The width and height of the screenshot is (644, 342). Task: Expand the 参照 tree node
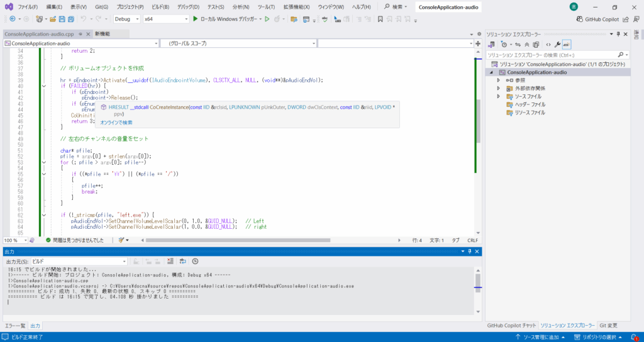pos(498,80)
